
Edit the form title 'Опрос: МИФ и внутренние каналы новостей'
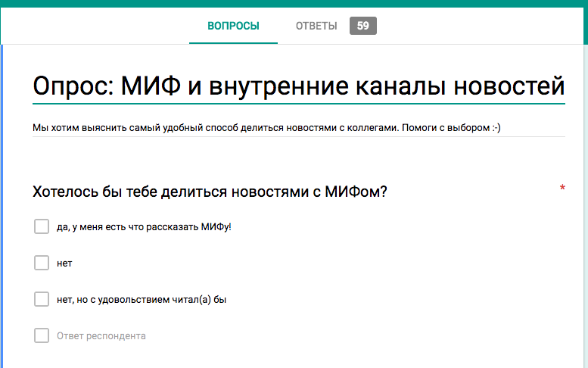coord(298,84)
